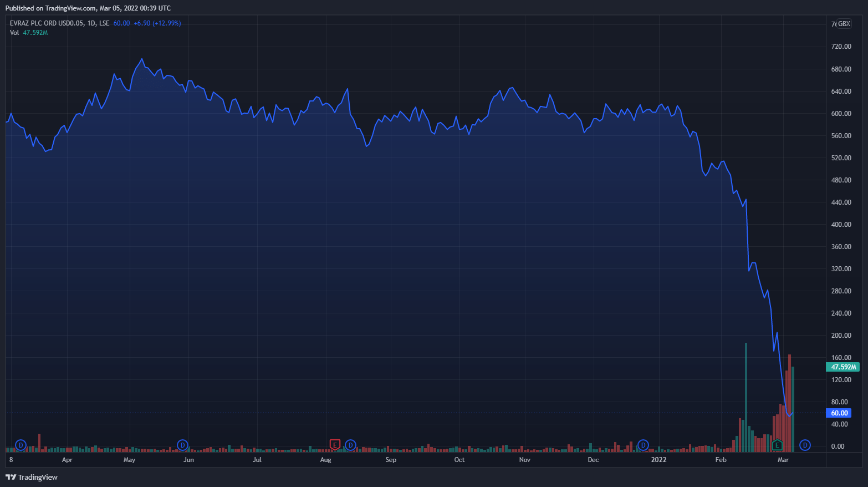Click the tallest green volume bar in February
The image size is (868, 487).
pos(746,397)
